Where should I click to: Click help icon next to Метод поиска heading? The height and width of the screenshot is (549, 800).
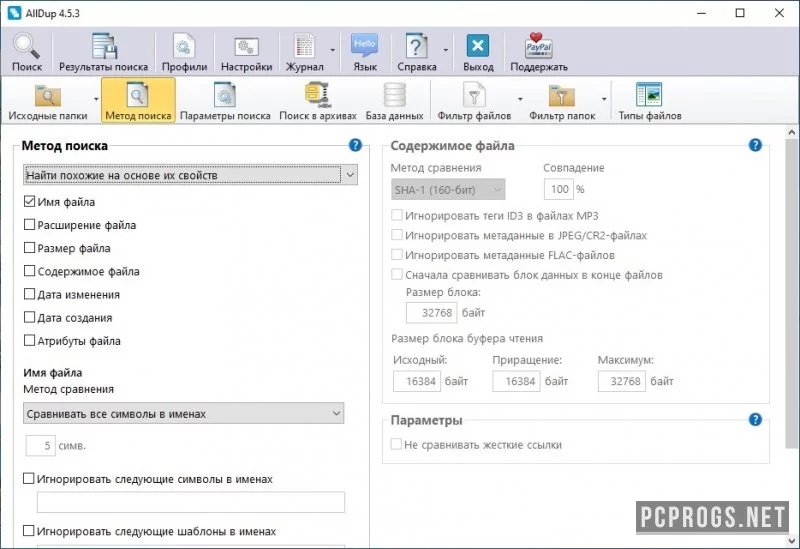[x=355, y=145]
